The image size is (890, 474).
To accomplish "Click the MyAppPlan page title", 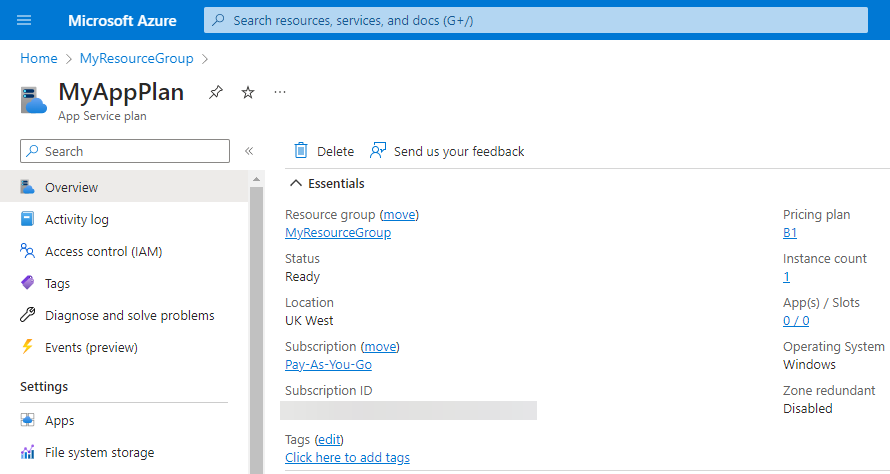I will [x=121, y=92].
